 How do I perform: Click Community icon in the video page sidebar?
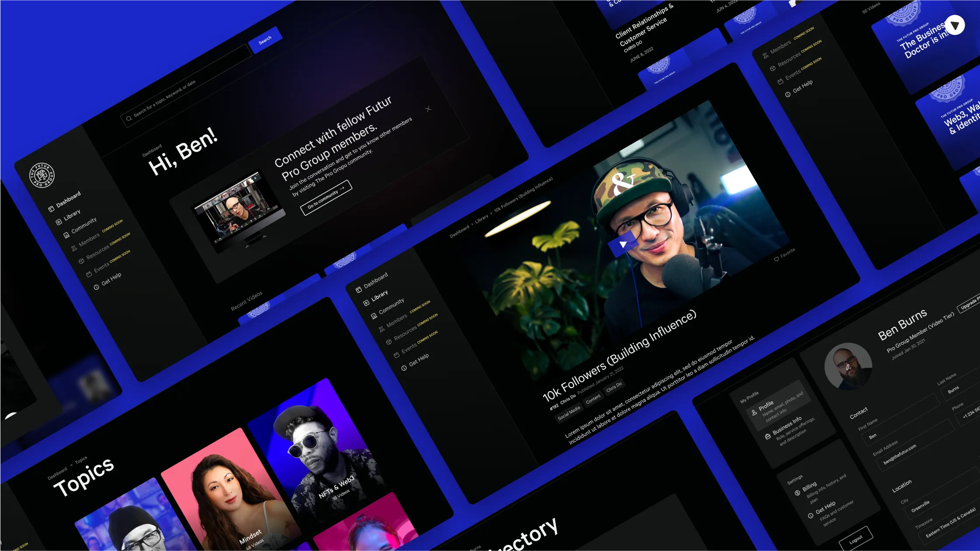(374, 316)
